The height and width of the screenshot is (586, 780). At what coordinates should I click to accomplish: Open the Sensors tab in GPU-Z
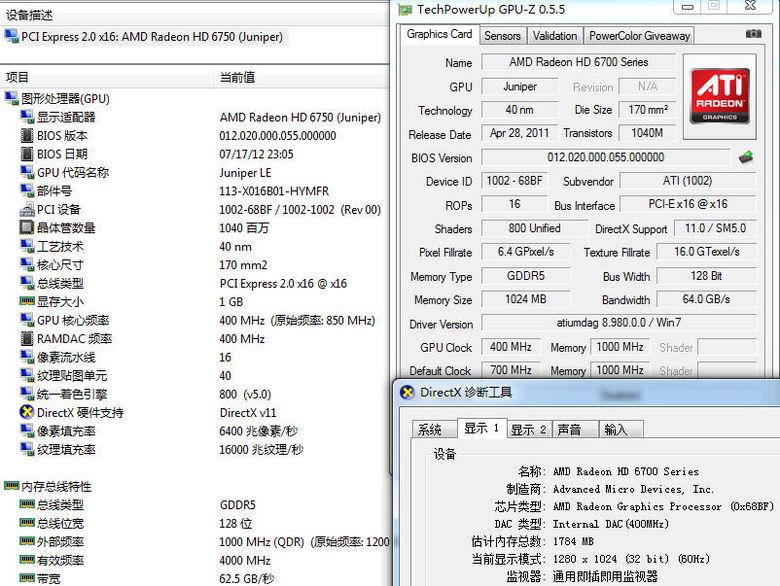coord(502,36)
